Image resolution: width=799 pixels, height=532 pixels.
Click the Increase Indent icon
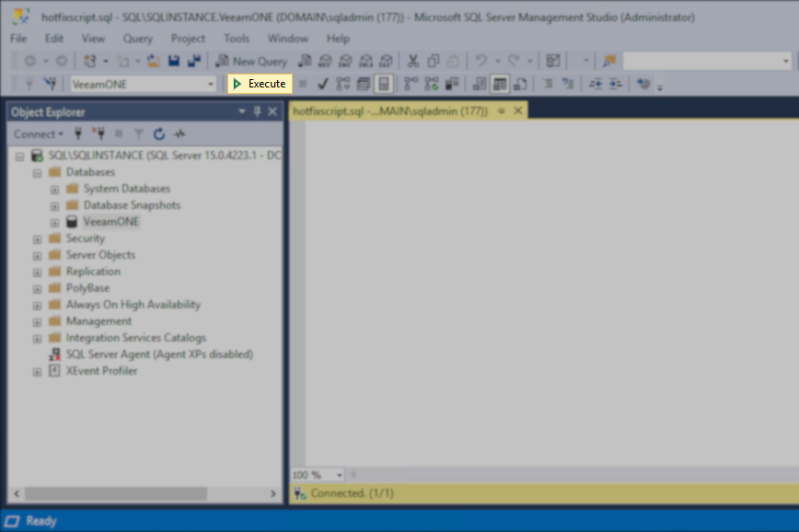(616, 84)
